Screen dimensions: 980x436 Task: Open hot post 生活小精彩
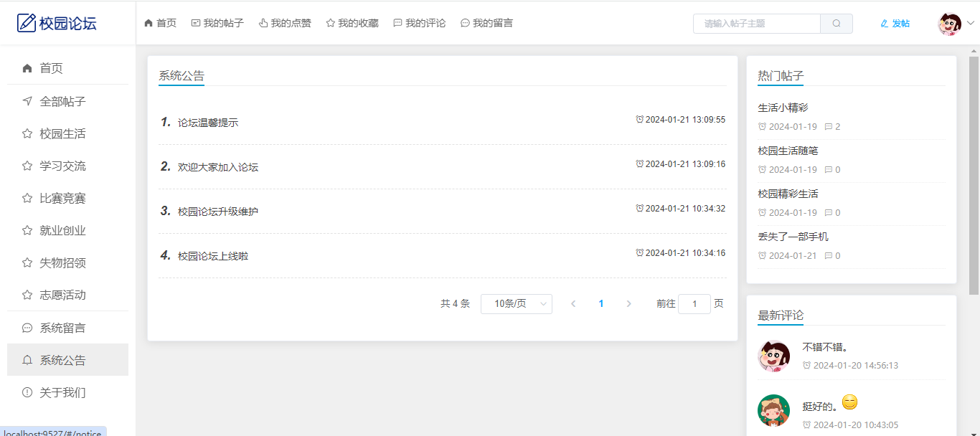(783, 108)
